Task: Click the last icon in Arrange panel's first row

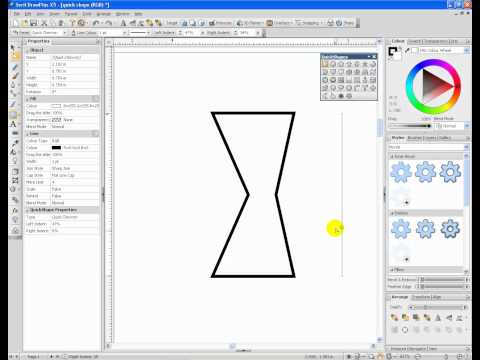Action: [x=460, y=318]
